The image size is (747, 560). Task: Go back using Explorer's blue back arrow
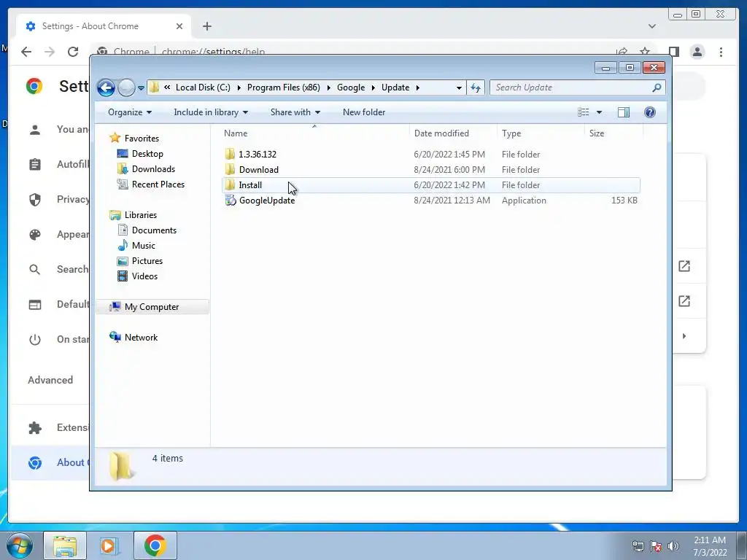coord(106,87)
